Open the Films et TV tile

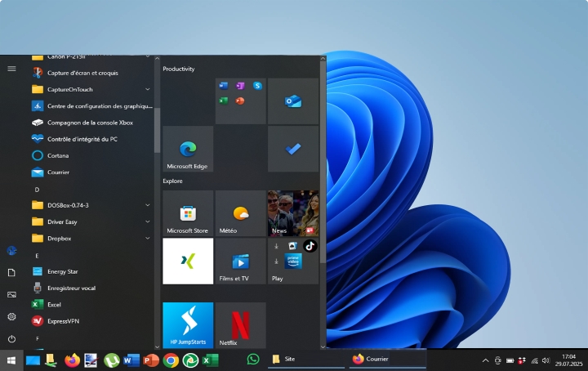(240, 261)
